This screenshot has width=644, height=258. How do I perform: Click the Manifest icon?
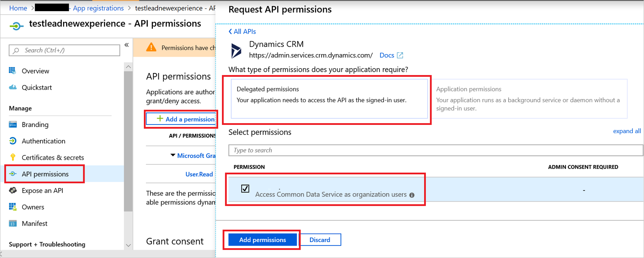pos(13,224)
